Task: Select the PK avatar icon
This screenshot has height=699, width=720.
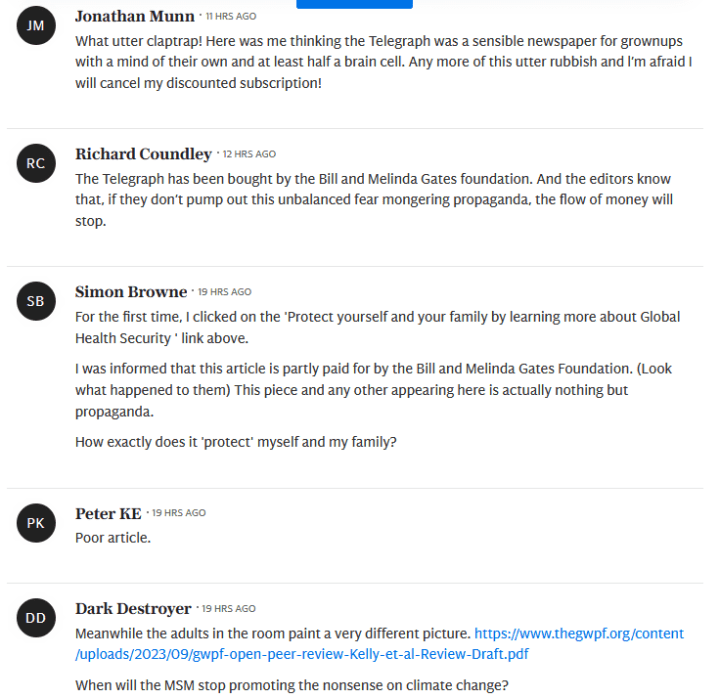Action: click(x=36, y=523)
